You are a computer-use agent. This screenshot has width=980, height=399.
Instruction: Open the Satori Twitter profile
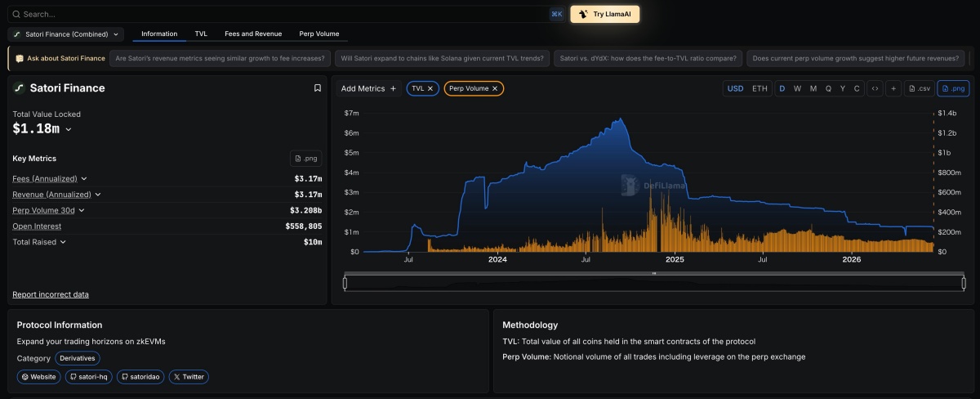point(189,377)
